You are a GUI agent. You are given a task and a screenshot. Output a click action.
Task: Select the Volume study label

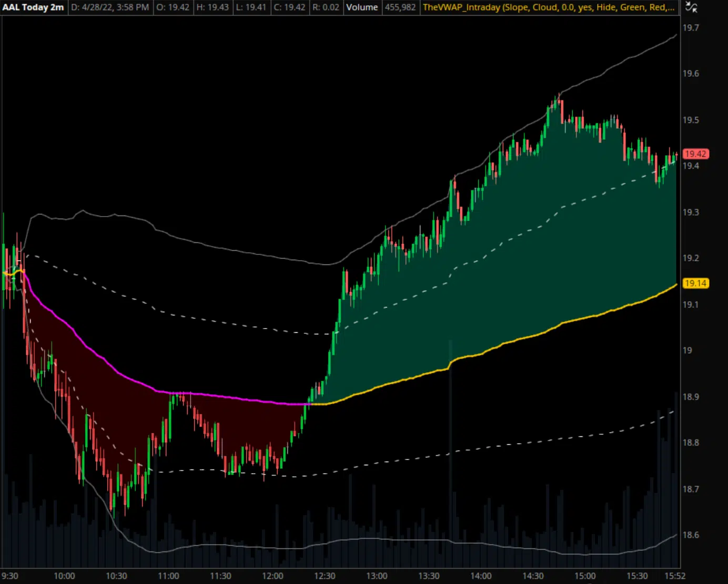point(362,7)
